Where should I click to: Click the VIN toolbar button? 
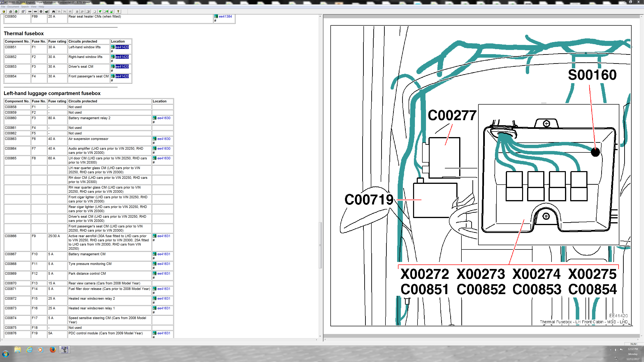30,12
